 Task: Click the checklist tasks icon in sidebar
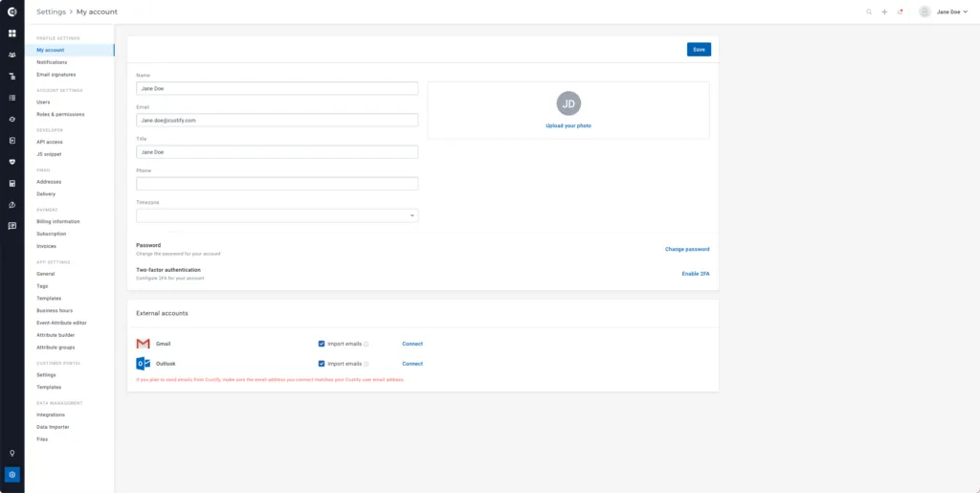(11, 98)
